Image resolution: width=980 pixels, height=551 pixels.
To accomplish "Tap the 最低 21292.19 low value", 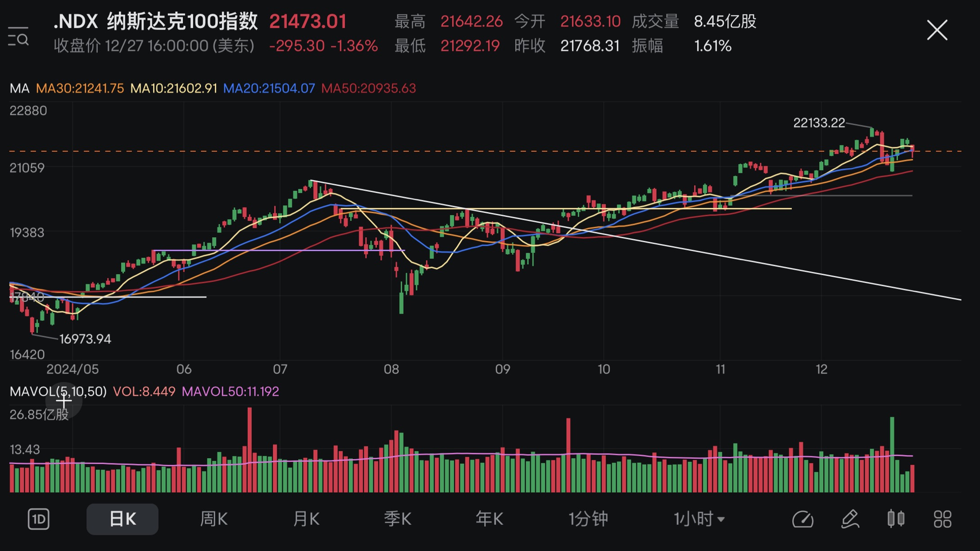I will click(x=447, y=46).
